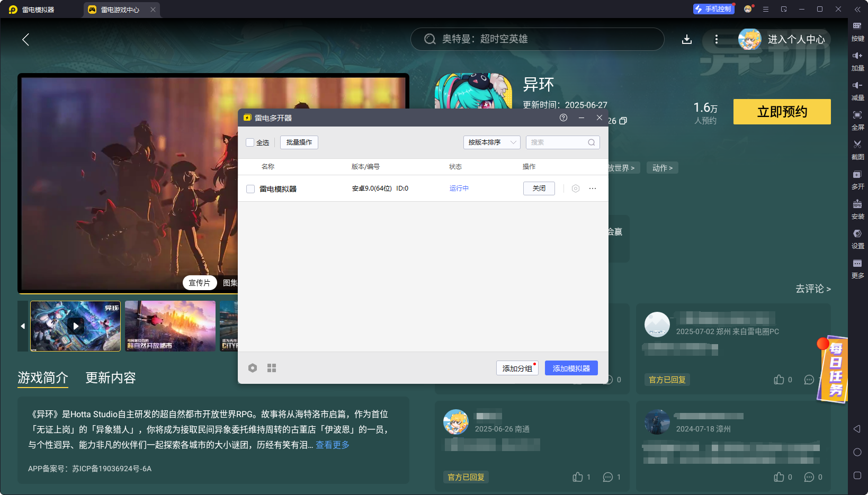
Task: Open the three-dot more options in emulator row
Action: (593, 188)
